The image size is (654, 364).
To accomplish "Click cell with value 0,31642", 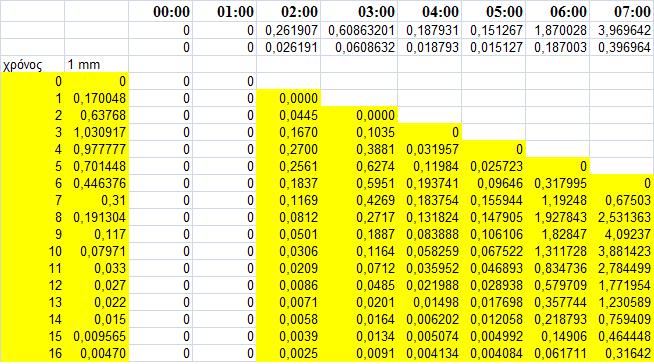I will pyautogui.click(x=622, y=354).
